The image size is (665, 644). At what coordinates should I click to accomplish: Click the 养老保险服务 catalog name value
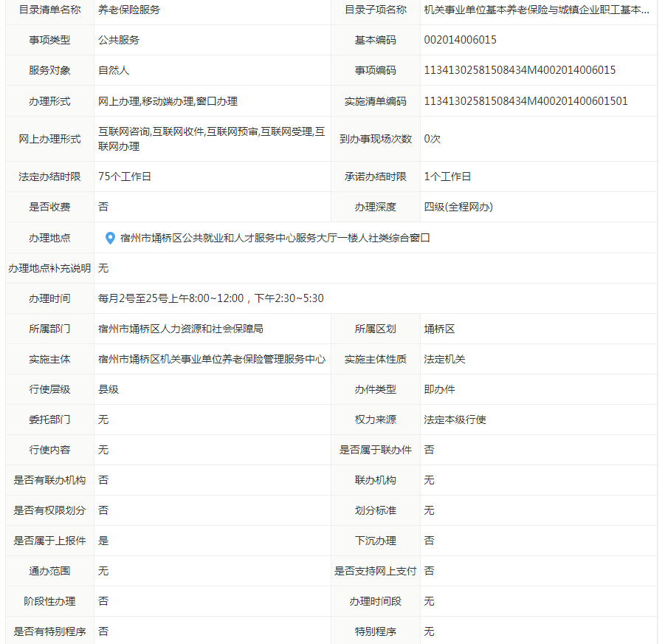pos(129,10)
